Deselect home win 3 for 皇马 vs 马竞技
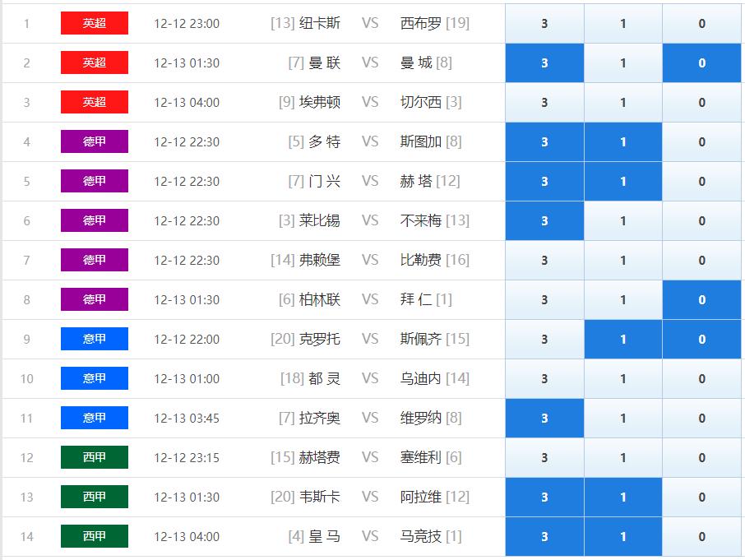745x560 pixels. 544,536
